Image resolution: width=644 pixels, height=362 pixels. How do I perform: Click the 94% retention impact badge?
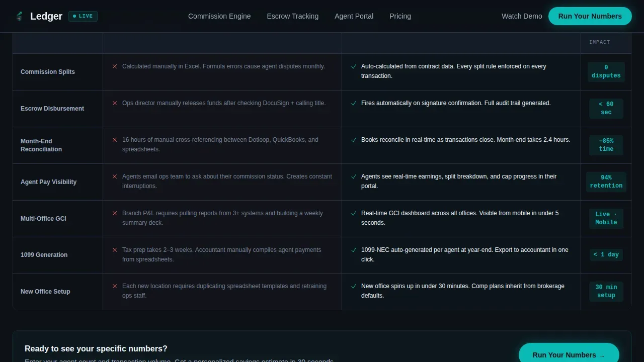pyautogui.click(x=606, y=182)
